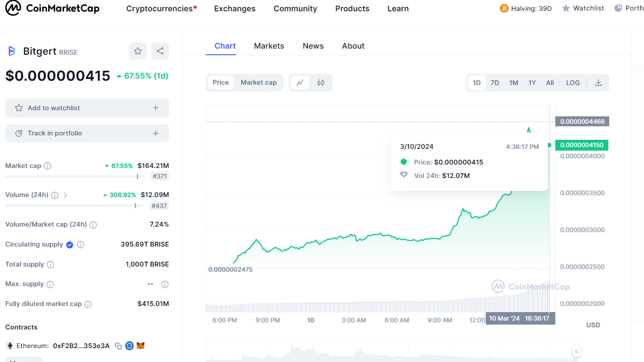Click the Portfolio pie icon in header
The image size is (644, 362).
click(x=618, y=8)
